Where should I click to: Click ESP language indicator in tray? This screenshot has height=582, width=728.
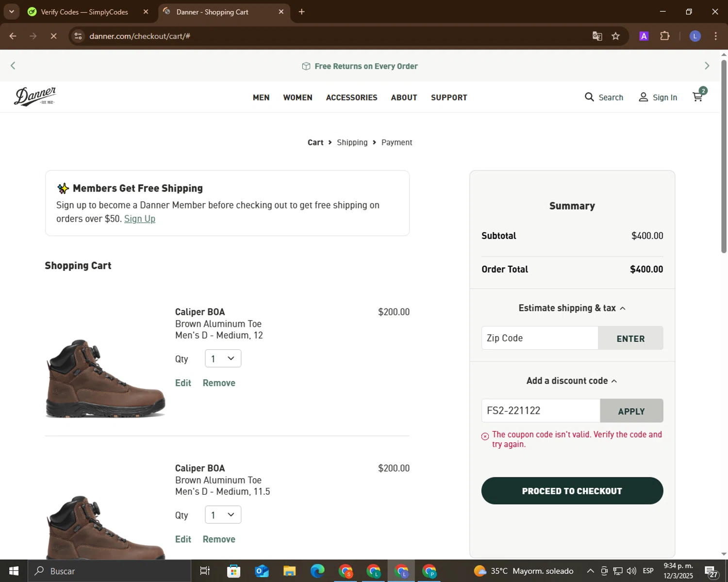pyautogui.click(x=648, y=571)
